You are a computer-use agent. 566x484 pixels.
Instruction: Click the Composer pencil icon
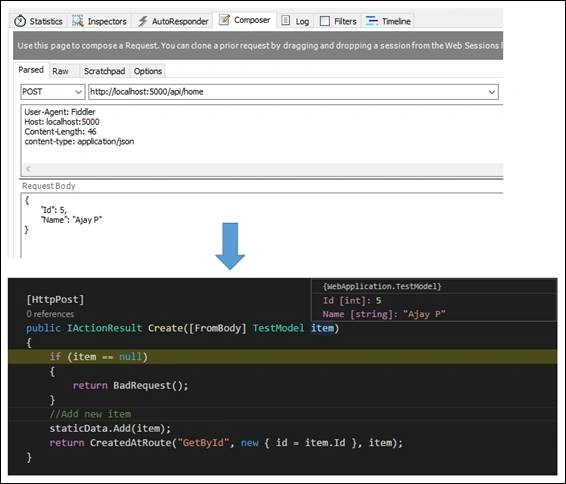coord(224,20)
